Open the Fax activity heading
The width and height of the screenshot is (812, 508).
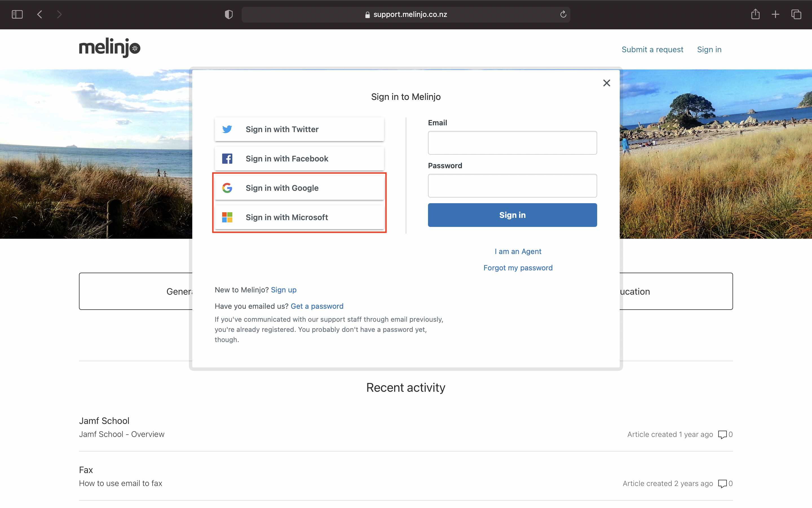click(x=86, y=470)
